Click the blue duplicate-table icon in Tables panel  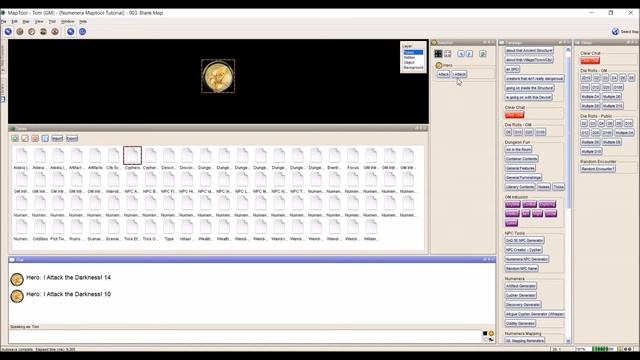point(45,138)
